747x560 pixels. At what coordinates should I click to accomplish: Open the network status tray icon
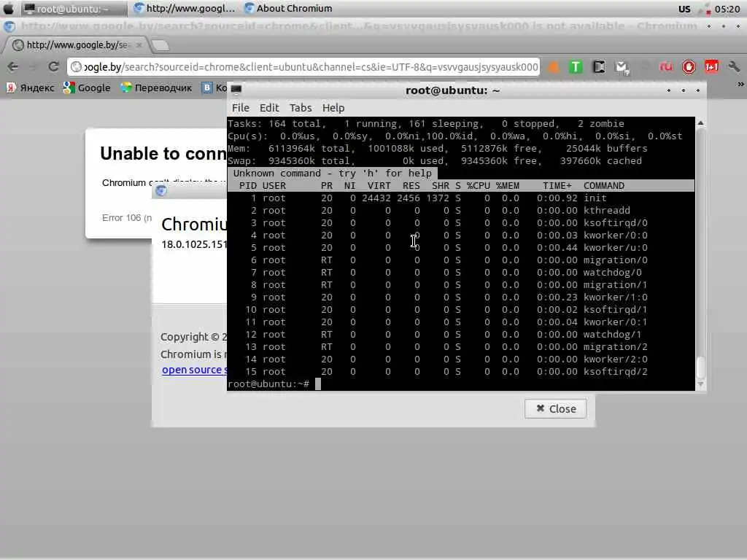(705, 9)
